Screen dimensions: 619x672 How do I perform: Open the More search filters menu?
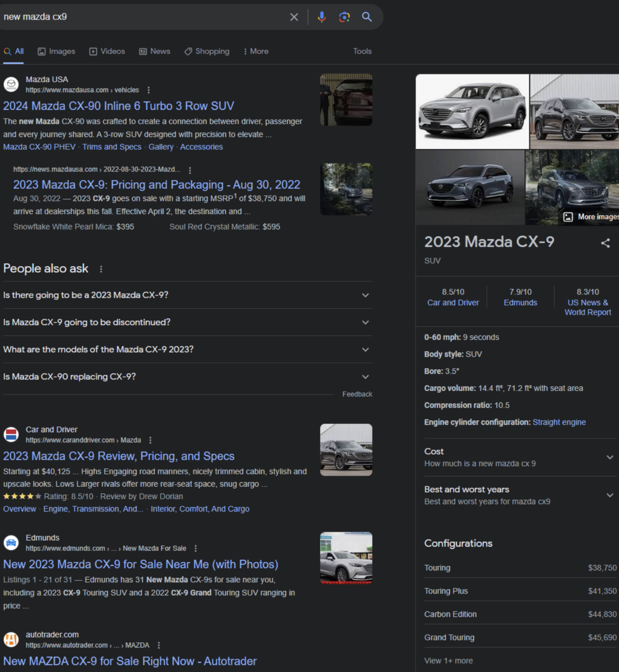(256, 52)
